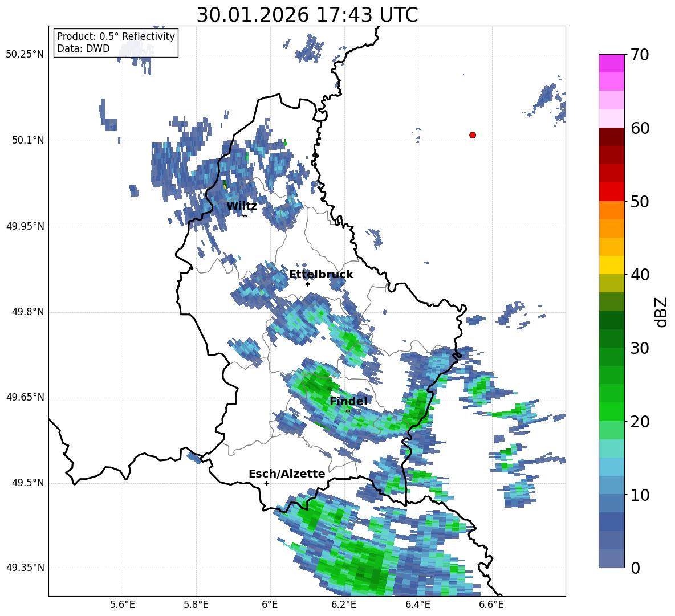Click the timestamp title 30.01.2026 17:43 UTC

[x=307, y=15]
